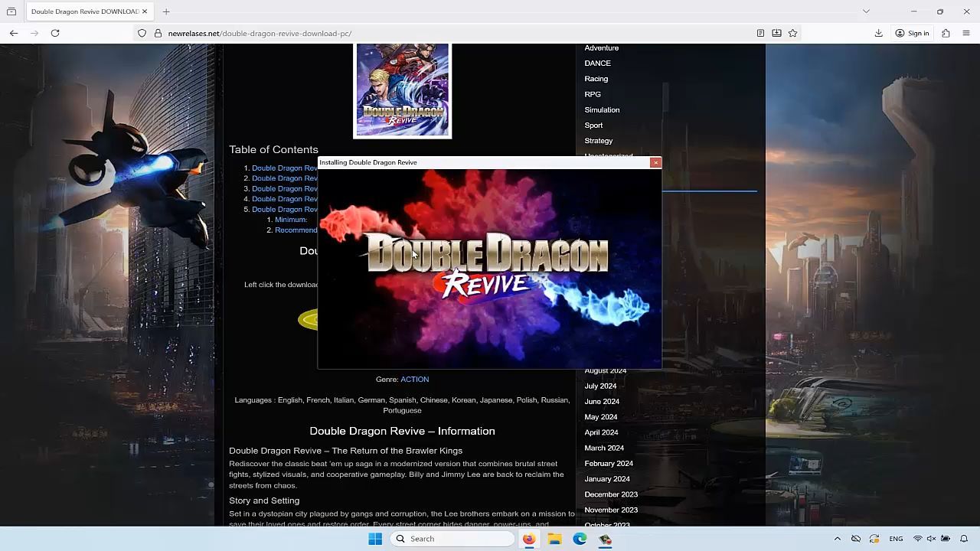Viewport: 980px width, 551px height.
Task: Click the tracking protection shield icon
Action: coord(142,33)
